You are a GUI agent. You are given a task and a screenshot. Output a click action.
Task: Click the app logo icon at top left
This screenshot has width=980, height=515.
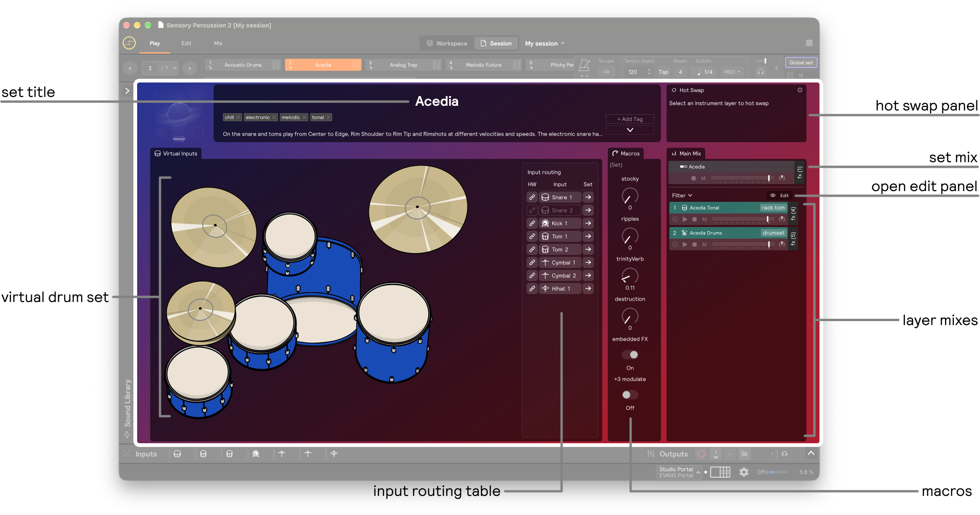point(129,43)
